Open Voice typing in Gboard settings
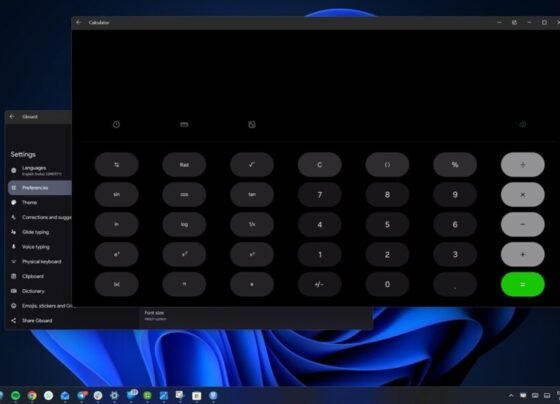This screenshot has height=404, width=560. (40, 247)
